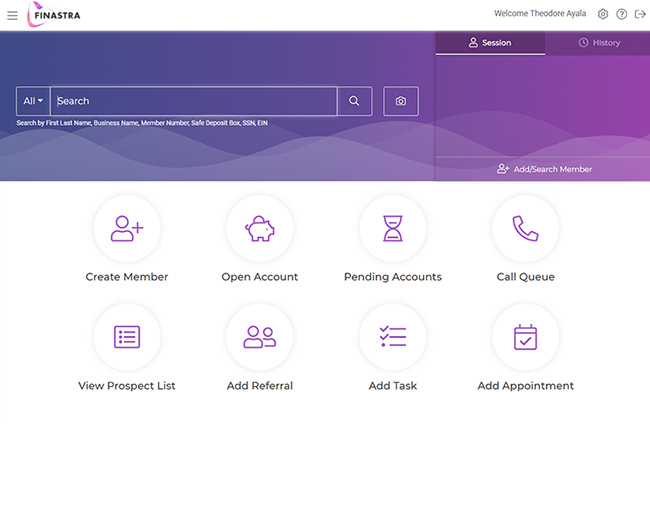
Task: Click the Add Referral label
Action: pos(260,386)
